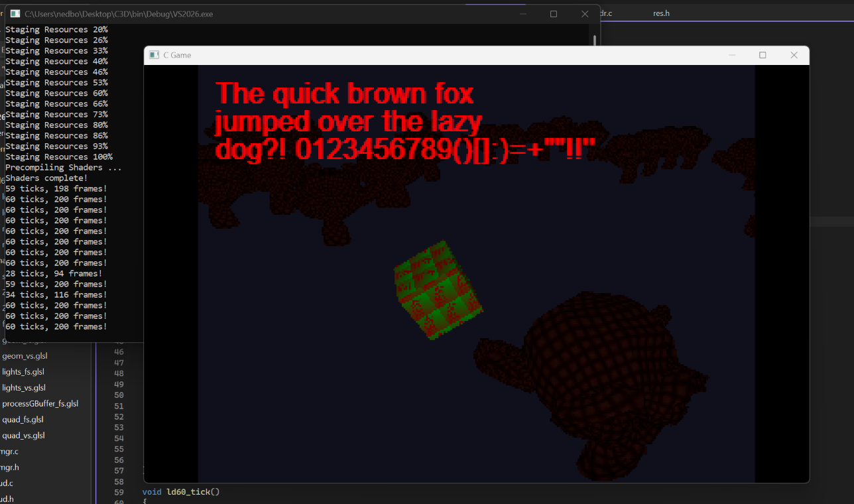Viewport: 854px width, 504px height.
Task: Open the res.h editor tab
Action: [661, 13]
